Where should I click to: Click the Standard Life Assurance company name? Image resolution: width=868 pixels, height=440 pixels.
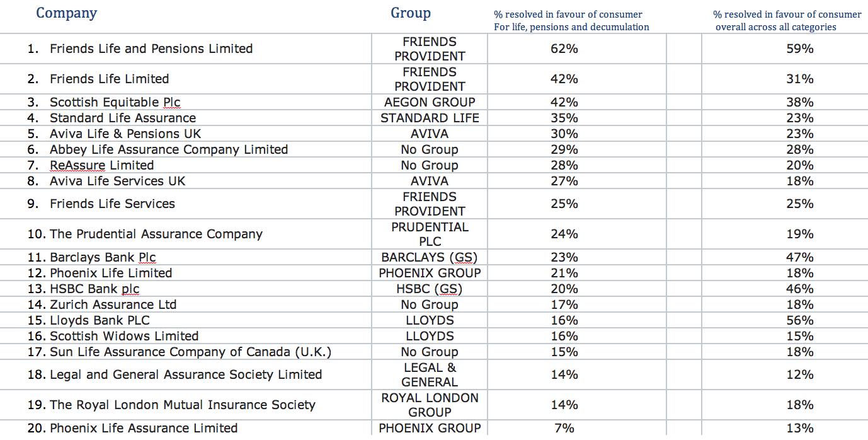click(x=123, y=118)
